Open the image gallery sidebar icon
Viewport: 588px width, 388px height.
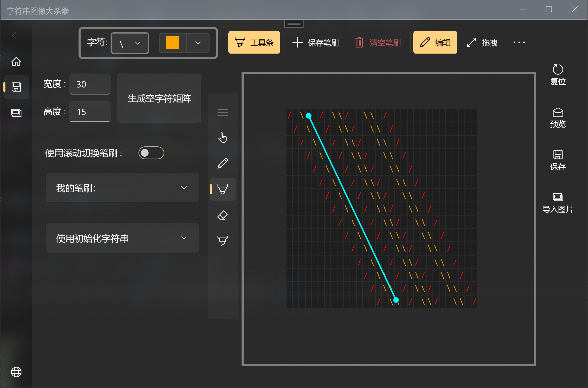pos(16,113)
